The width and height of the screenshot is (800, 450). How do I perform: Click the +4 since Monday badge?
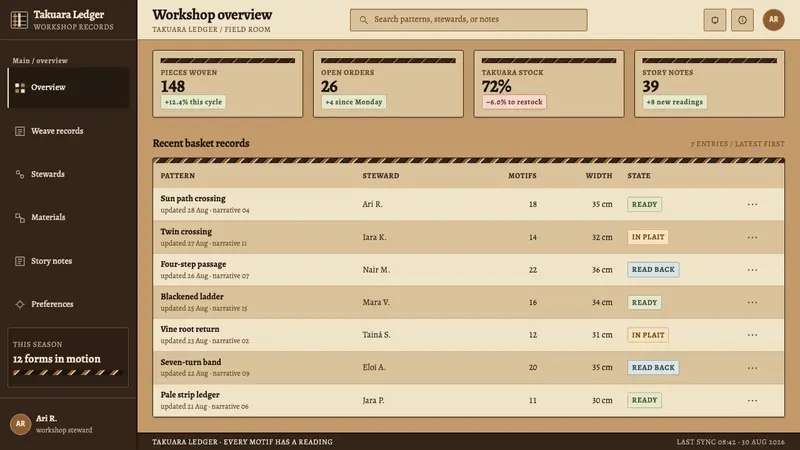tap(354, 102)
